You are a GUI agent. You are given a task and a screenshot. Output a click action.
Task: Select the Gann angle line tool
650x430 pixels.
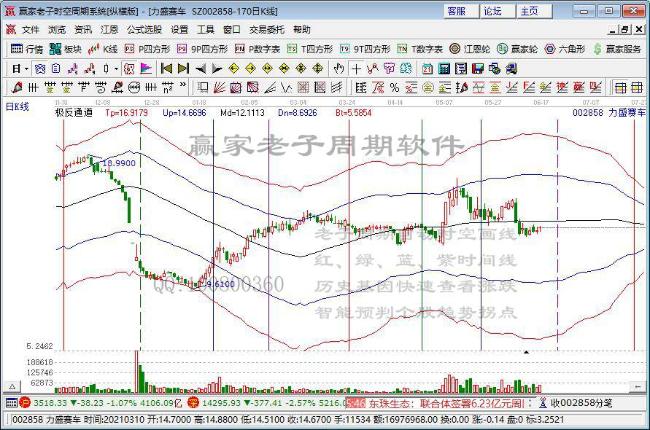point(269,87)
